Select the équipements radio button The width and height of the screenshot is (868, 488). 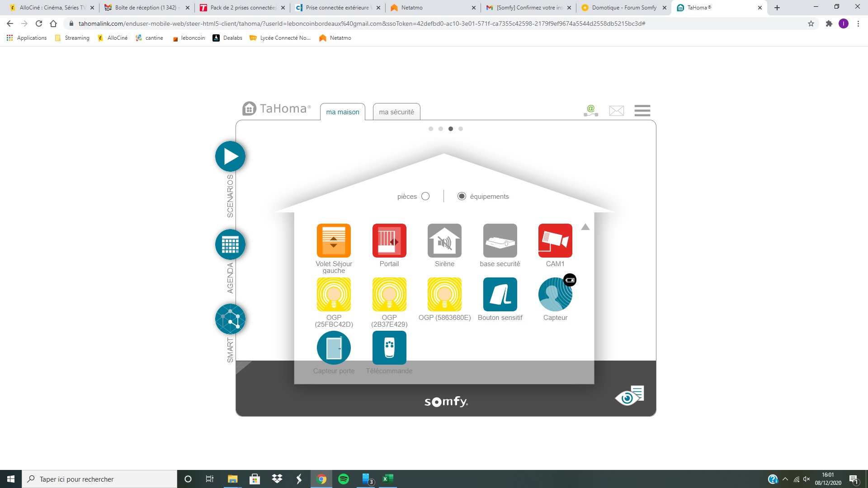462,196
